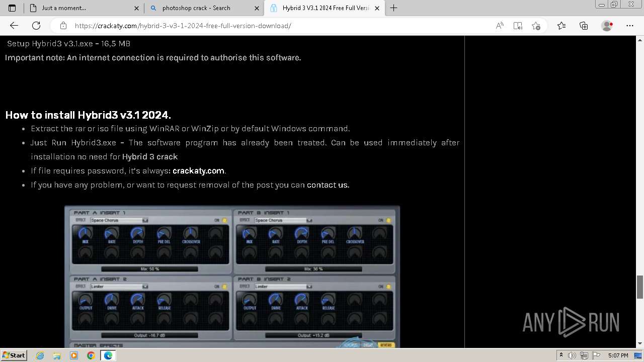
Task: Select the Microsoft Edge taskbar button
Action: (x=108, y=355)
